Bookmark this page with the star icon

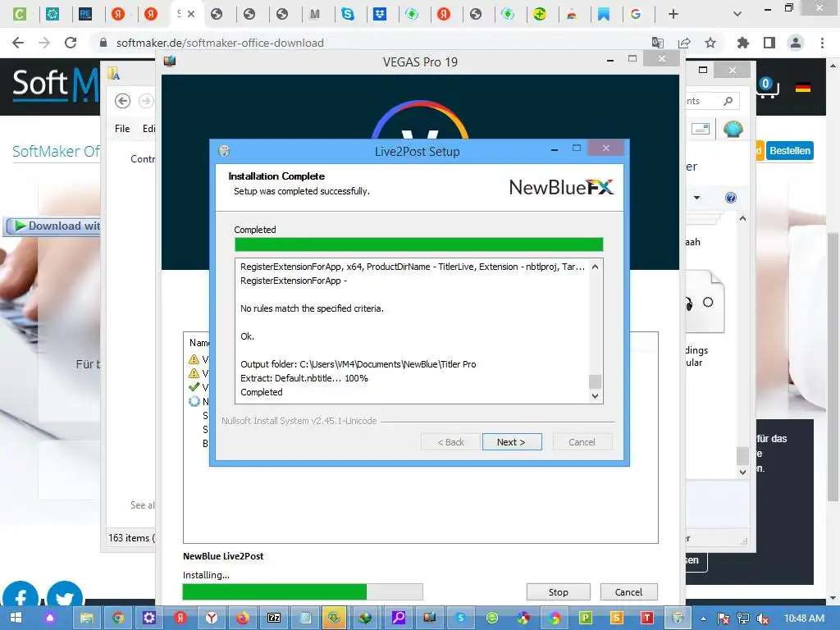pyautogui.click(x=710, y=43)
